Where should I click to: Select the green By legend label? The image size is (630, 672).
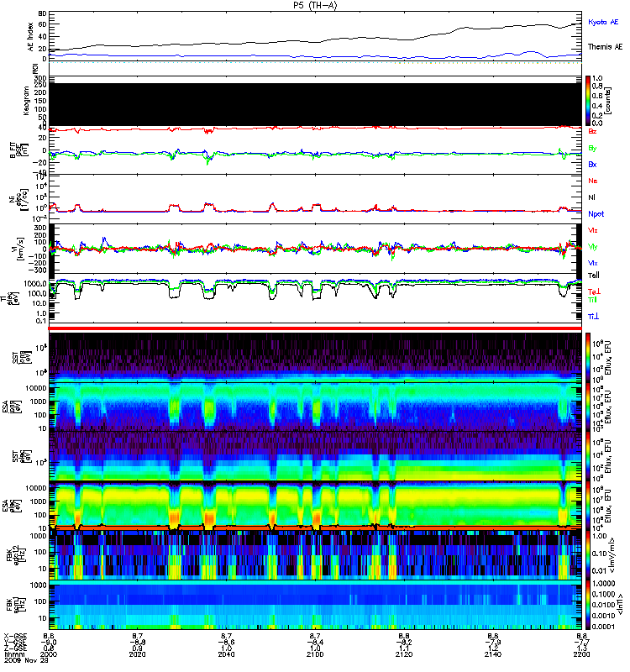(x=592, y=149)
